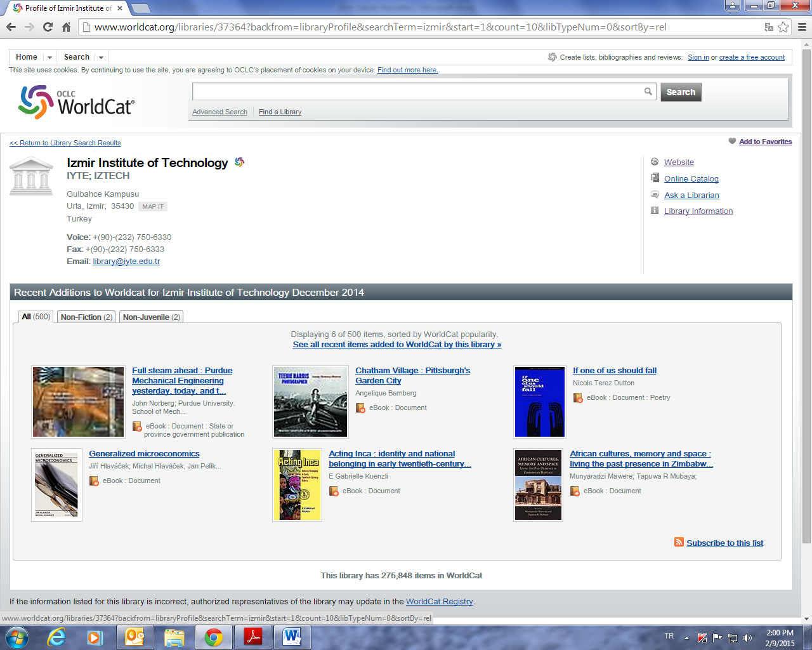Show hidden system tray icons arrow
This screenshot has width=812, height=650.
686,637
